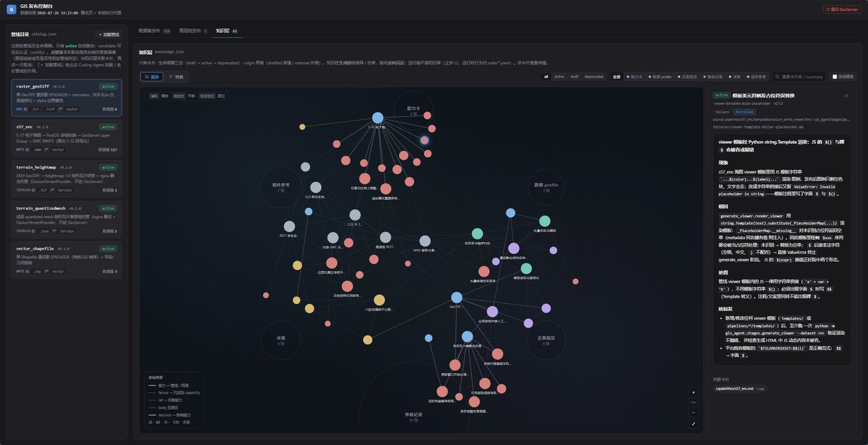The width and height of the screenshot is (868, 445).
Task: Click the red 追加模式重建索导 node
Action: [386, 189]
